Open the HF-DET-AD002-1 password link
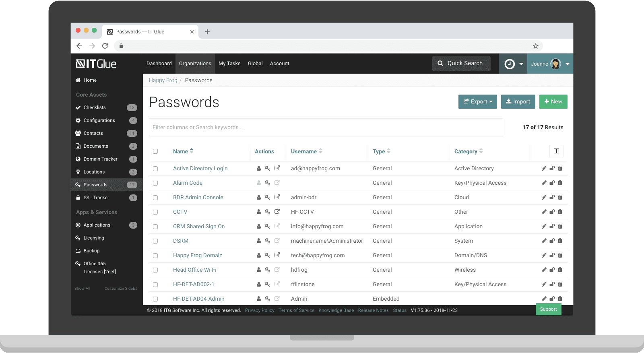This screenshot has width=644, height=353. click(194, 284)
